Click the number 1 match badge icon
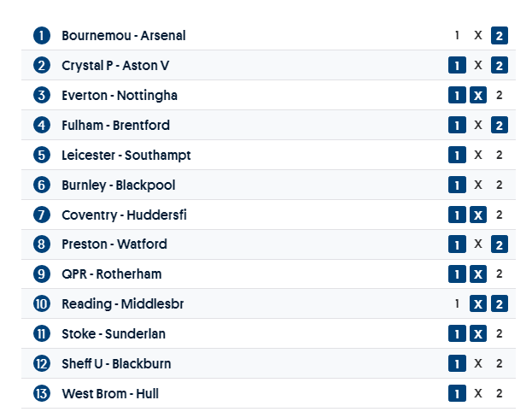The height and width of the screenshot is (412, 532). [x=42, y=36]
